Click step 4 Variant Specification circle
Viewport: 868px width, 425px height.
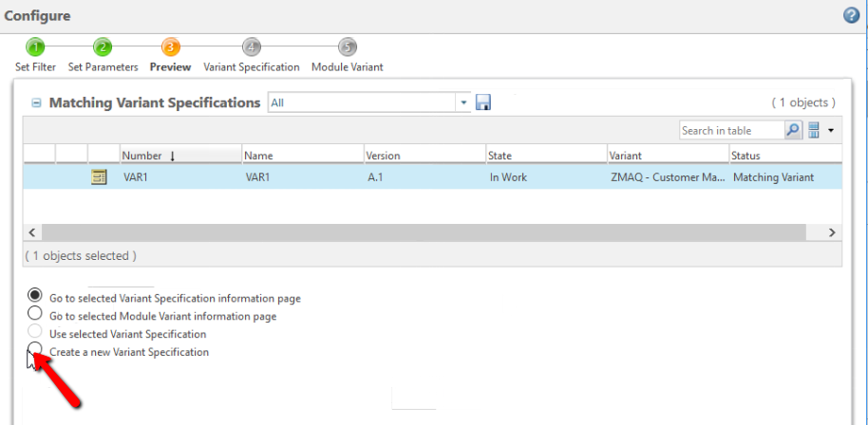[251, 47]
